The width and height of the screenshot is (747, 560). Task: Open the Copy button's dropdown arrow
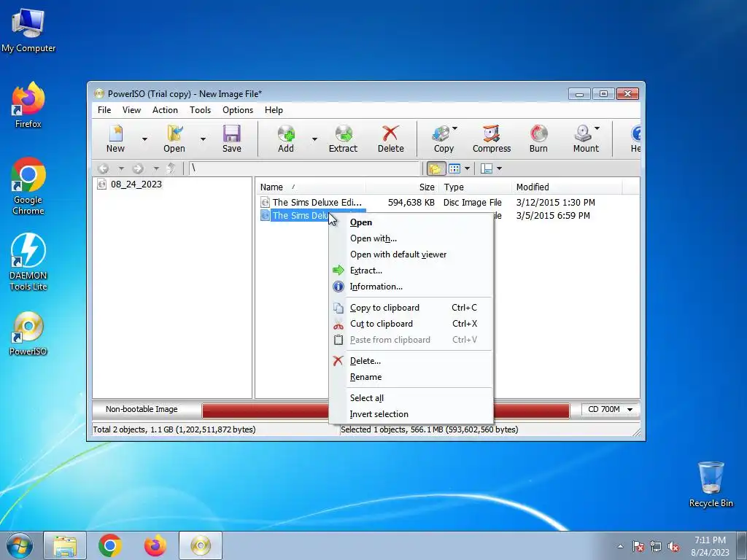pyautogui.click(x=455, y=128)
